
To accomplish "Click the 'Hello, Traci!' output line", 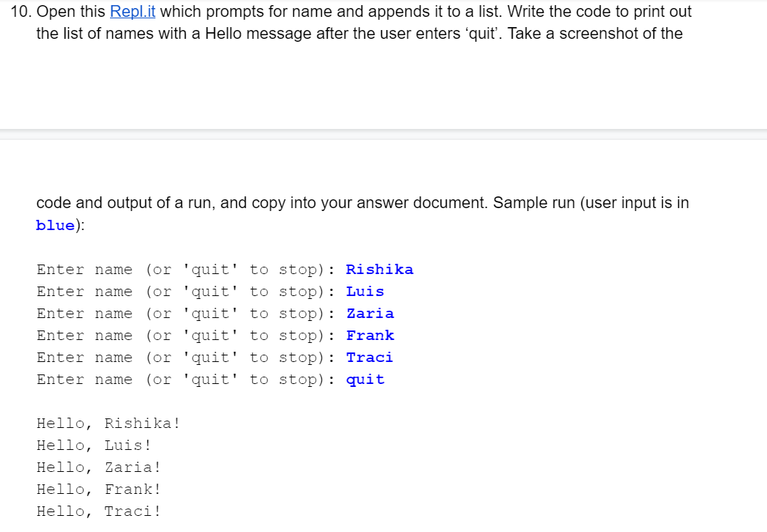I will (99, 511).
